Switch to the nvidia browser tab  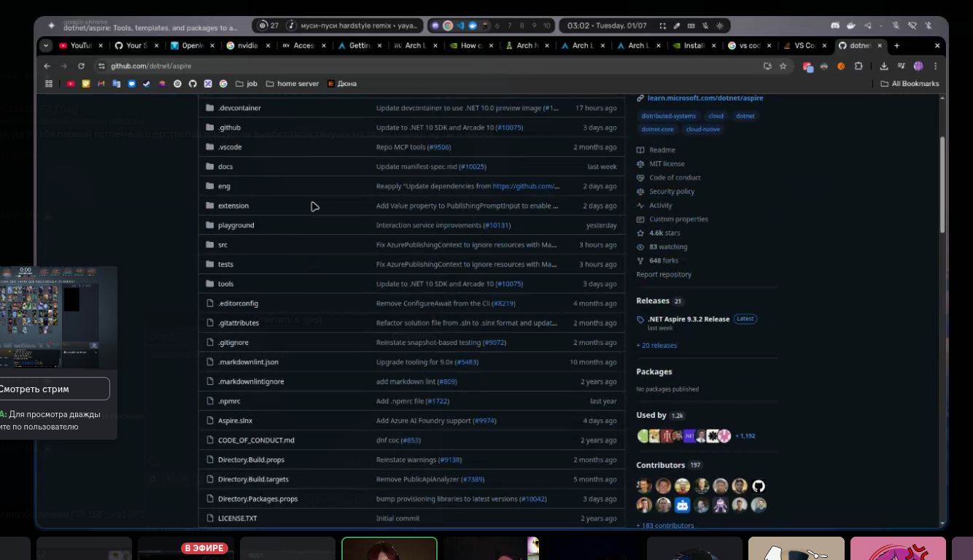click(249, 45)
